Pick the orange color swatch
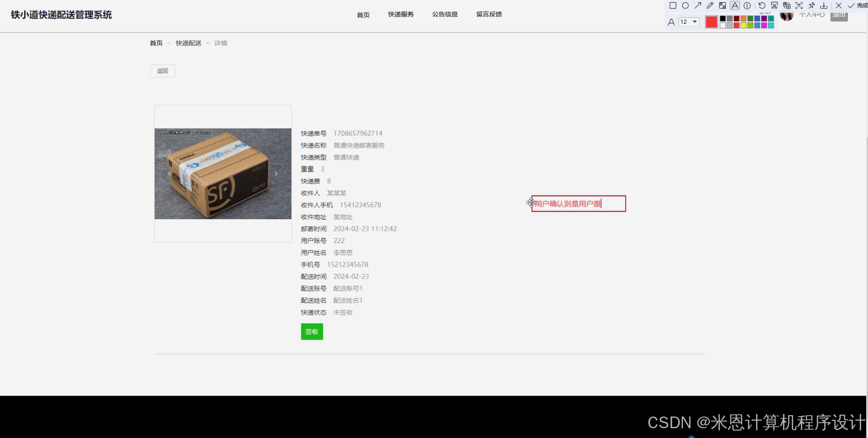Image resolution: width=868 pixels, height=438 pixels. tap(743, 19)
